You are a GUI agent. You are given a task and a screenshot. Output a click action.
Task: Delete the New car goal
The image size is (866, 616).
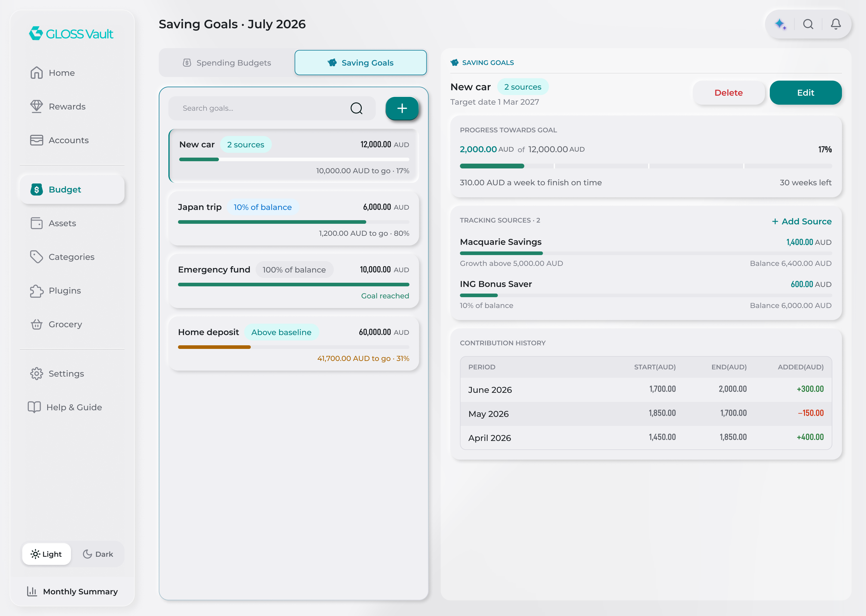click(x=728, y=93)
